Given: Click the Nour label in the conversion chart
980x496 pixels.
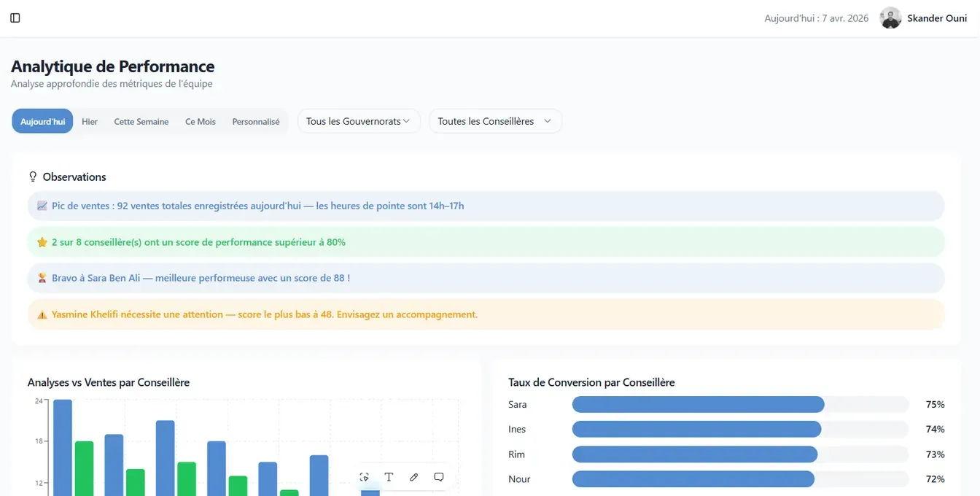Looking at the screenshot, I should pos(519,479).
